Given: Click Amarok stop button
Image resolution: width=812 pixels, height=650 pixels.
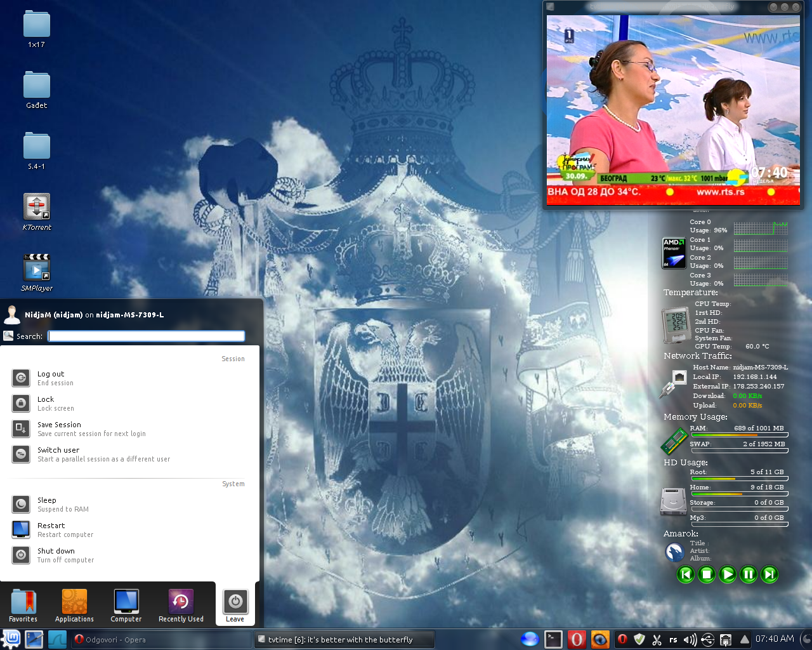Looking at the screenshot, I should [x=707, y=574].
